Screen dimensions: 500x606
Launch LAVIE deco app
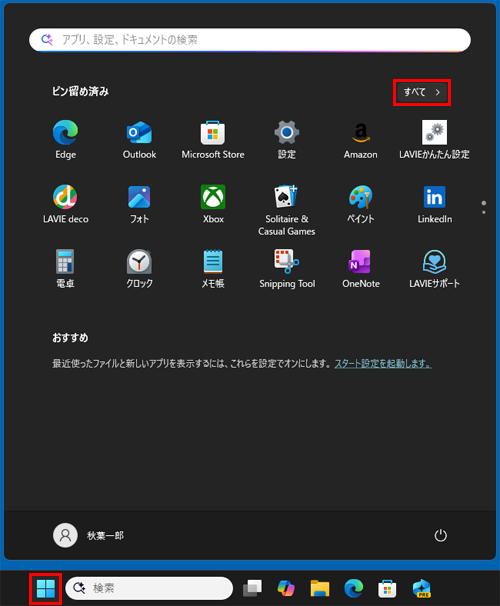pos(65,204)
